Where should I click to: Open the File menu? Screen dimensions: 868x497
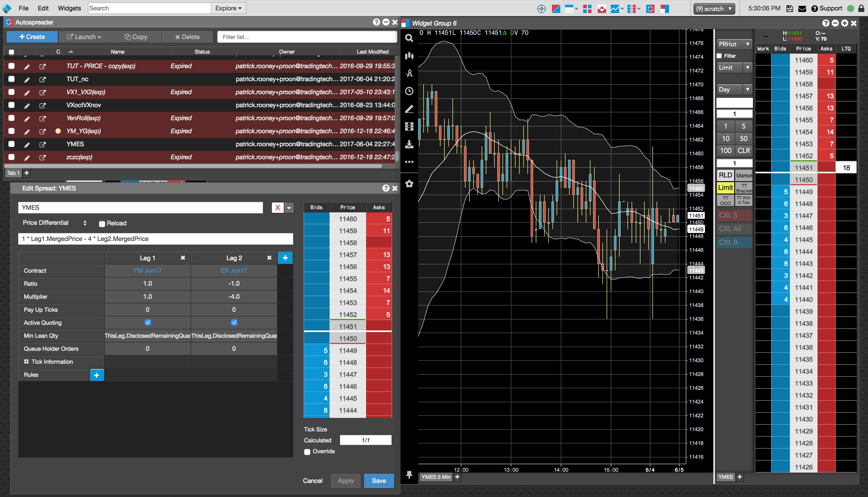click(x=23, y=8)
